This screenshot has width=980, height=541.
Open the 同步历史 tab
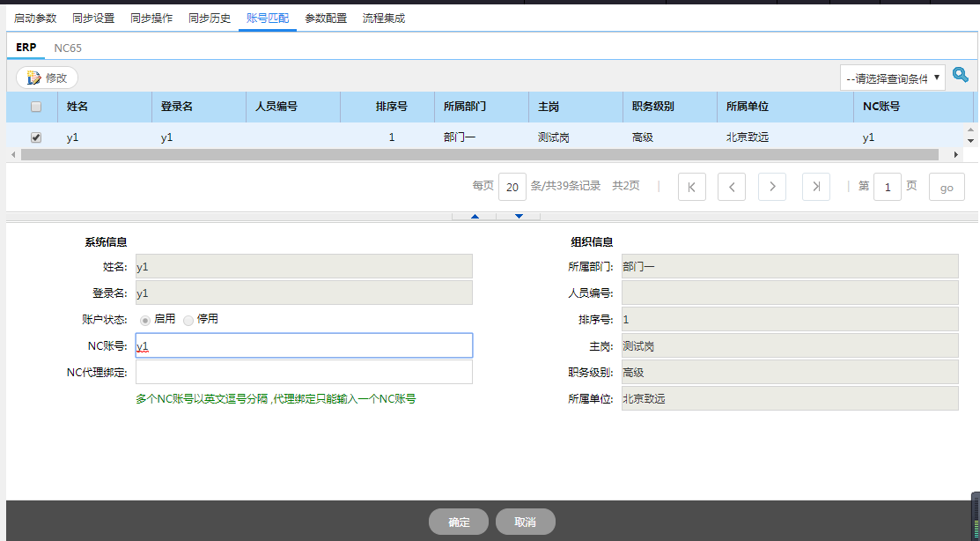coord(210,18)
